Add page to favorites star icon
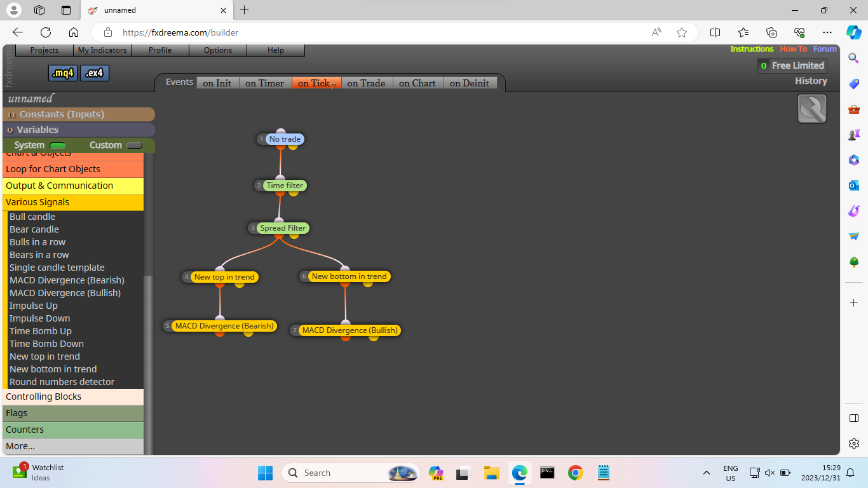The image size is (868, 488). pos(682,32)
